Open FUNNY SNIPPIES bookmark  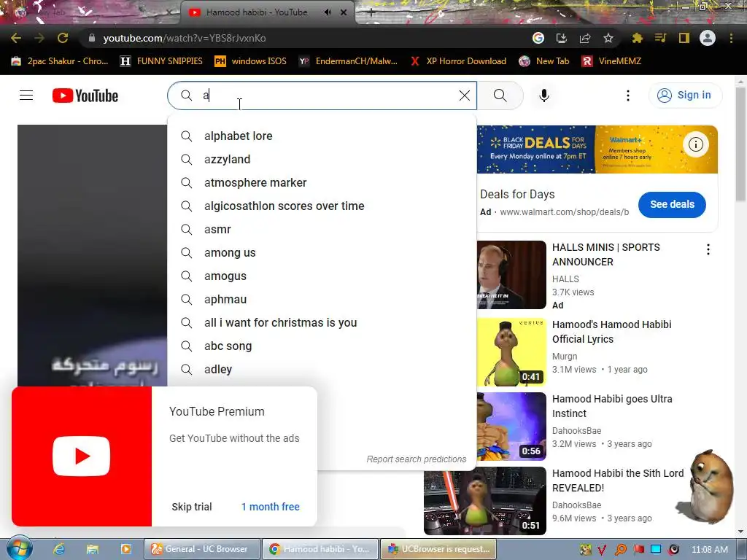(161, 61)
